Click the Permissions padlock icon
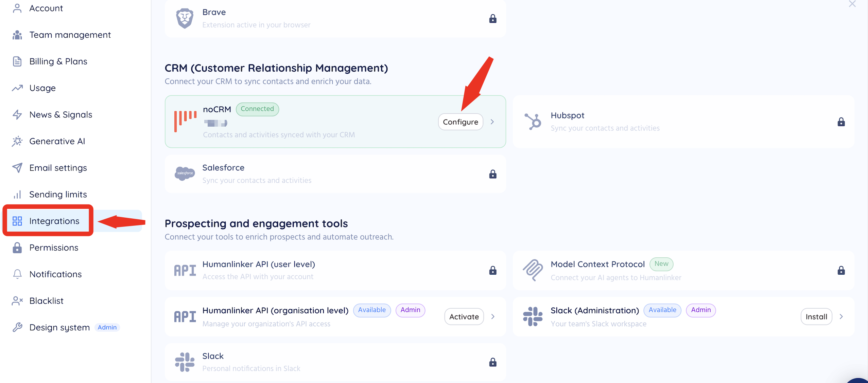The height and width of the screenshot is (383, 868). point(17,248)
